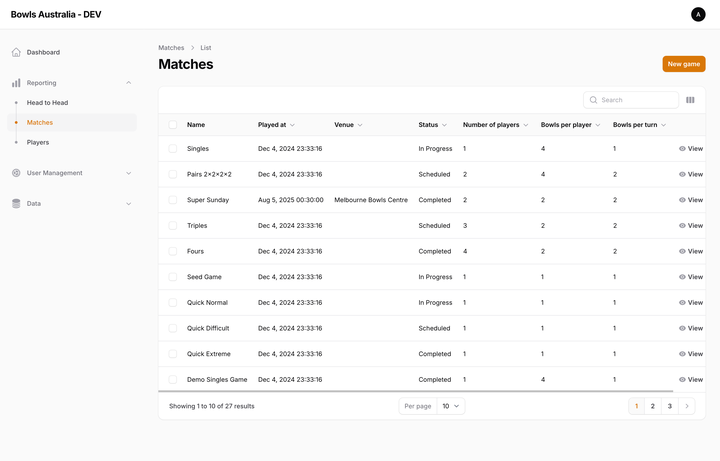
Task: Check the Super Sunday row
Action: [173, 200]
